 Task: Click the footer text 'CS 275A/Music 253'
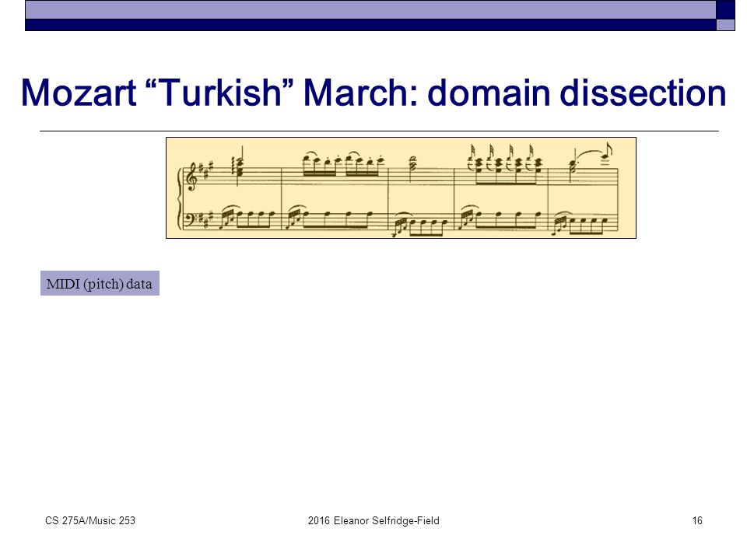[90, 520]
